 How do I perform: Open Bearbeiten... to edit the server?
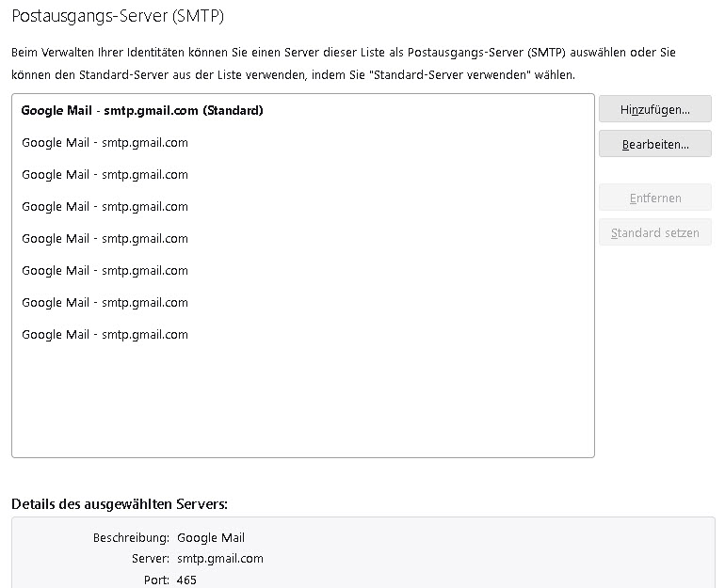pyautogui.click(x=654, y=144)
